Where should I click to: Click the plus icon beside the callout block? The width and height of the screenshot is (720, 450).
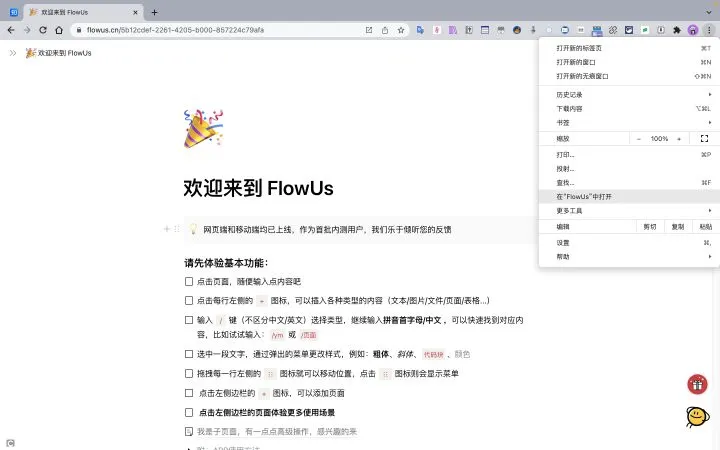(167, 229)
